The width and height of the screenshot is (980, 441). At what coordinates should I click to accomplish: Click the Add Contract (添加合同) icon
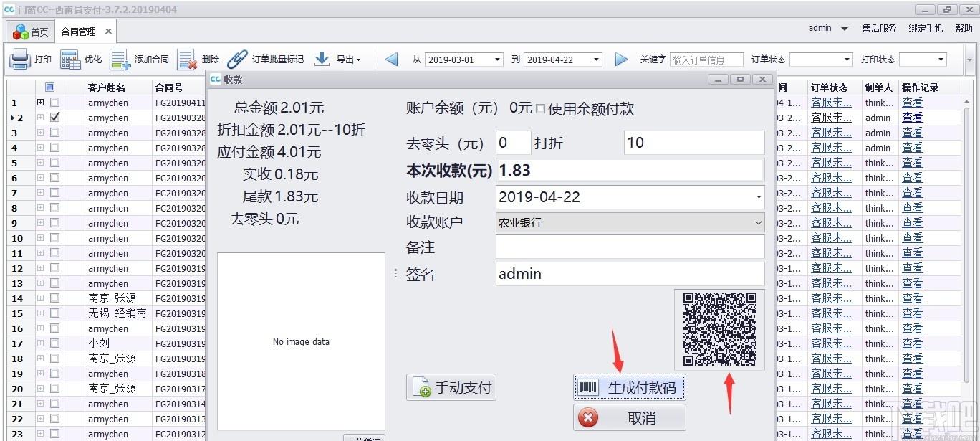point(120,60)
